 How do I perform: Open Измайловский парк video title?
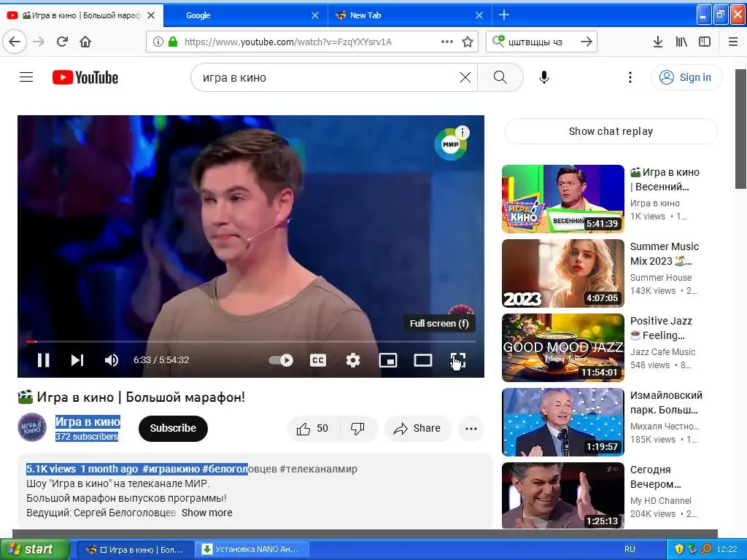coord(665,402)
